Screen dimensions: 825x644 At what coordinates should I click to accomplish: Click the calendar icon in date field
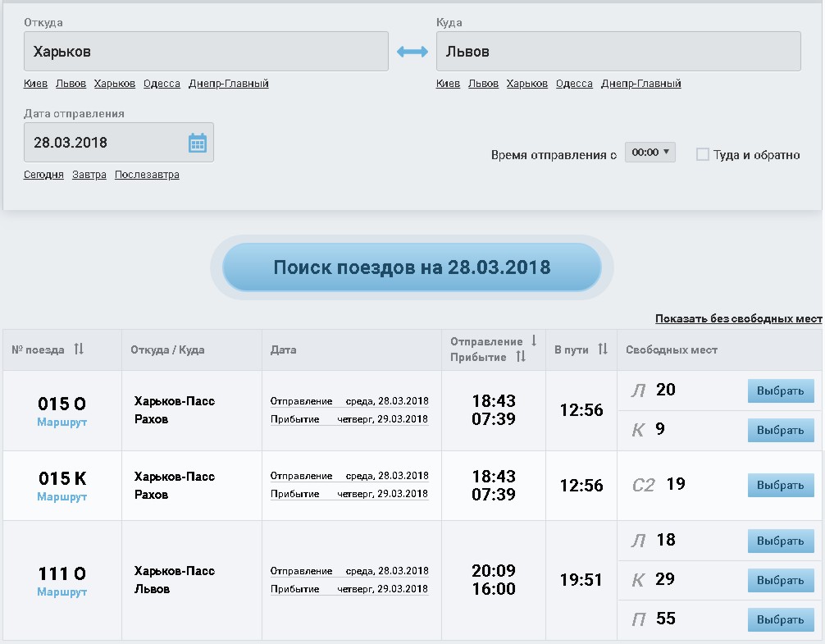198,143
